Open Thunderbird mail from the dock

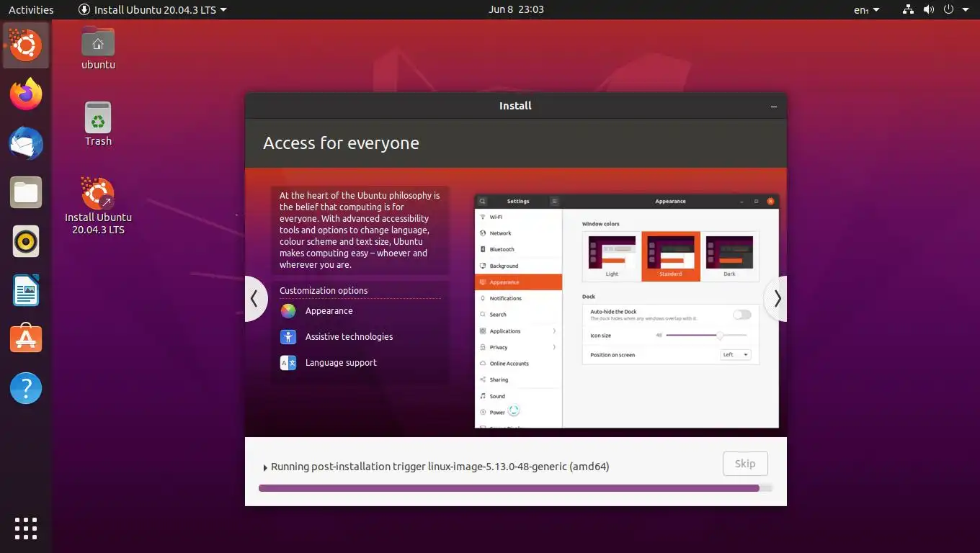[x=26, y=143]
